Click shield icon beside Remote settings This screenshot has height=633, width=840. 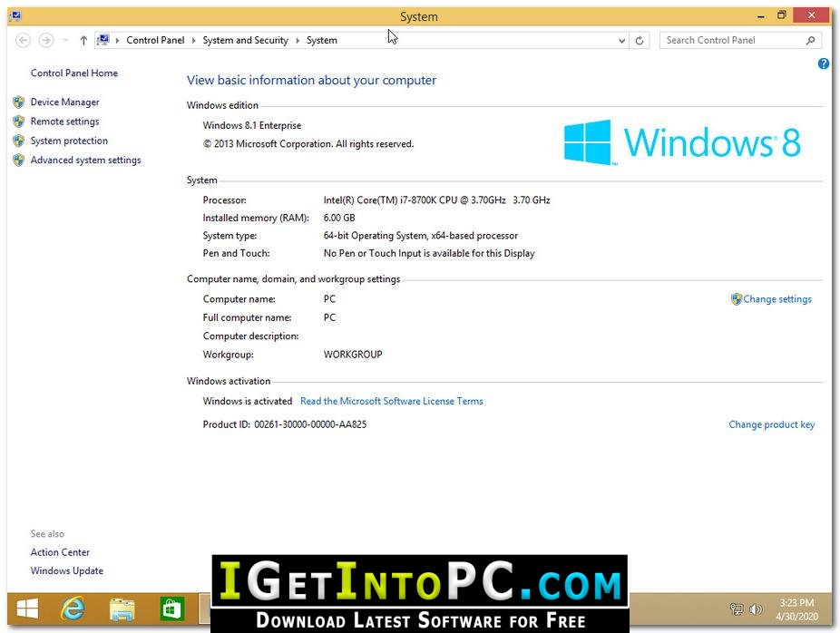[x=19, y=121]
